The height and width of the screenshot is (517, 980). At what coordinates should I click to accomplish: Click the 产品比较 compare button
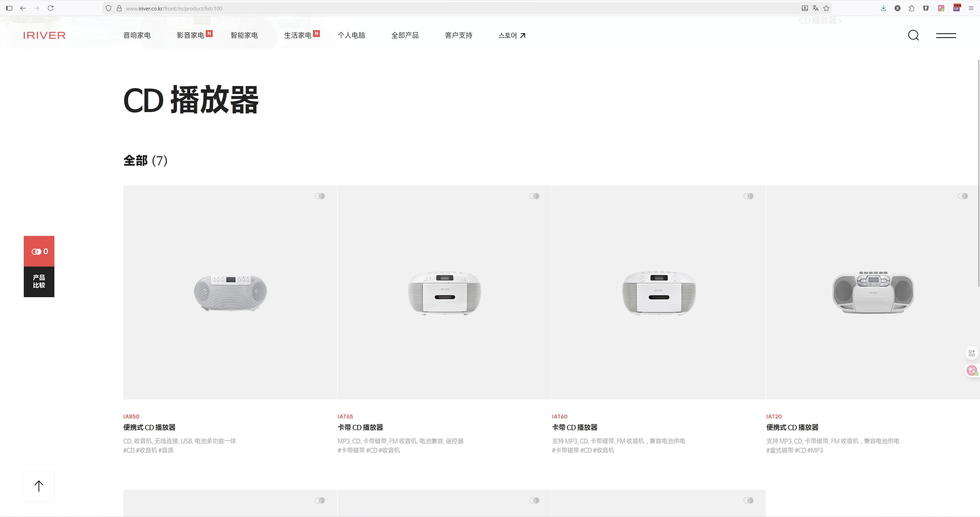pyautogui.click(x=39, y=282)
